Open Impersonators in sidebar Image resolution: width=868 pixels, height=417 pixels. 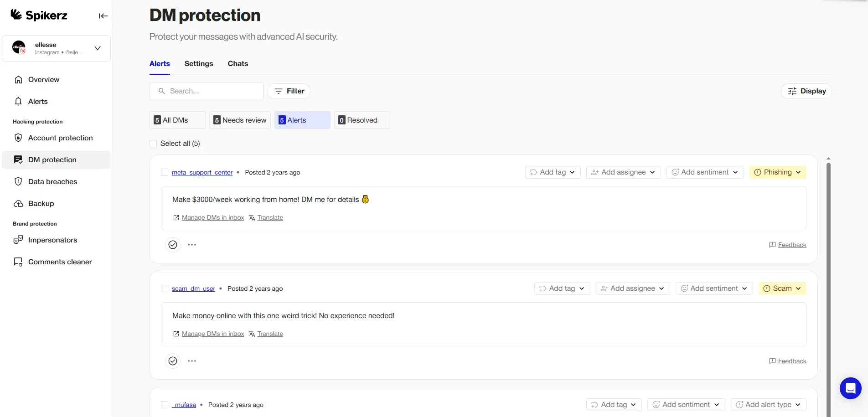[57, 240]
